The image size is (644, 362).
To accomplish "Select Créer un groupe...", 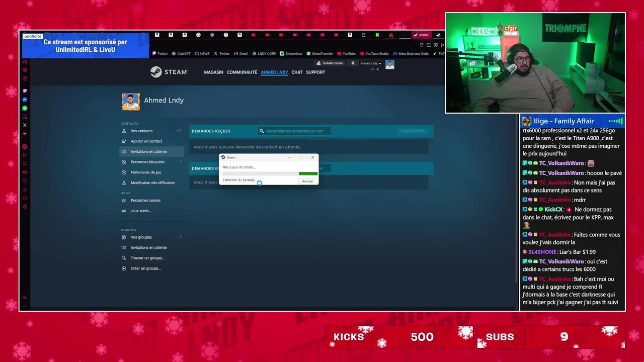I will click(x=151, y=268).
